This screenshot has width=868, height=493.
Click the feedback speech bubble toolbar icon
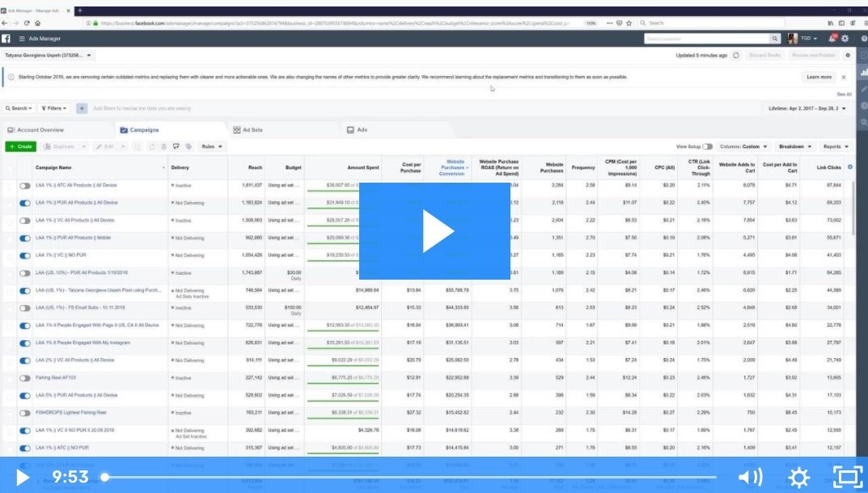tap(176, 146)
